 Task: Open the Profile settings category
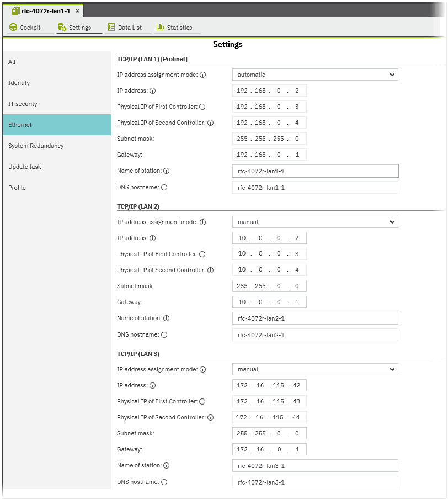coord(57,188)
